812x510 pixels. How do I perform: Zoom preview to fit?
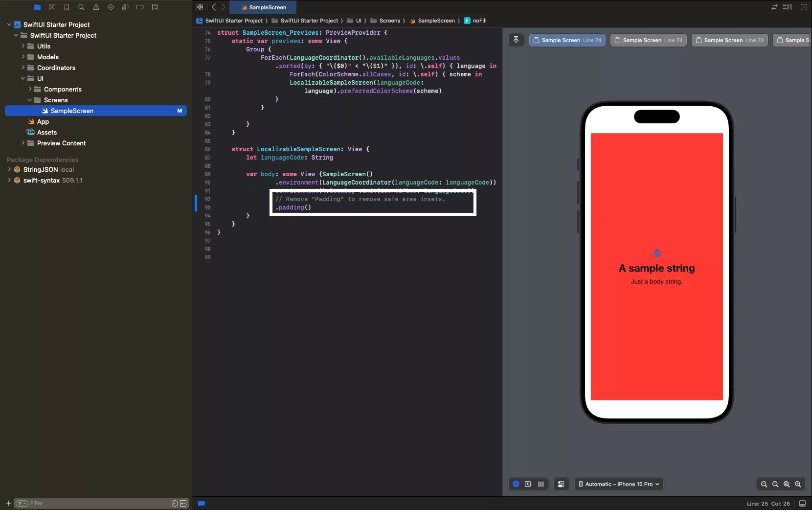point(787,484)
